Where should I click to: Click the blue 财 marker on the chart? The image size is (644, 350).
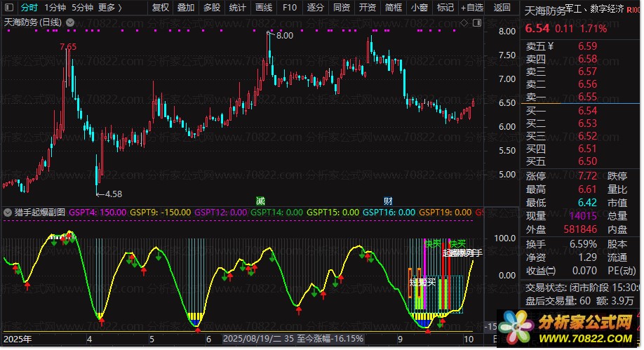pyautogui.click(x=388, y=200)
